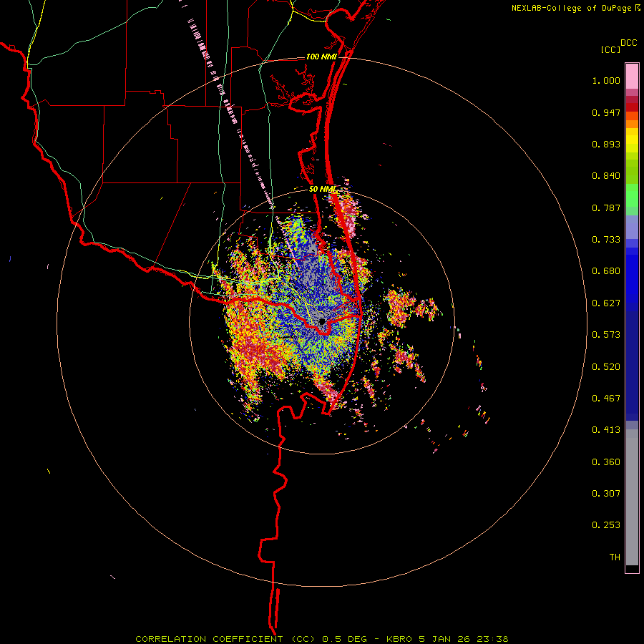Click the 0.893 scale value
This screenshot has width=644, height=644.
pos(606,144)
